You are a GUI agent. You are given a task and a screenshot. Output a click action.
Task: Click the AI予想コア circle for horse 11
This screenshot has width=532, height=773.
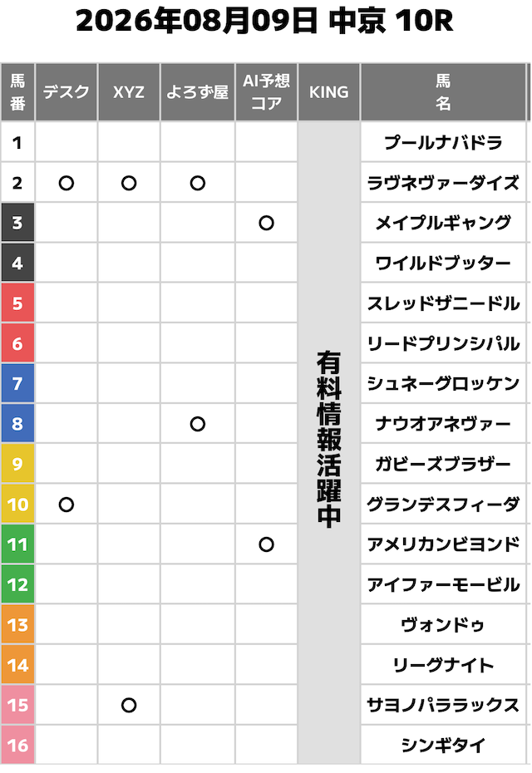coord(266,544)
